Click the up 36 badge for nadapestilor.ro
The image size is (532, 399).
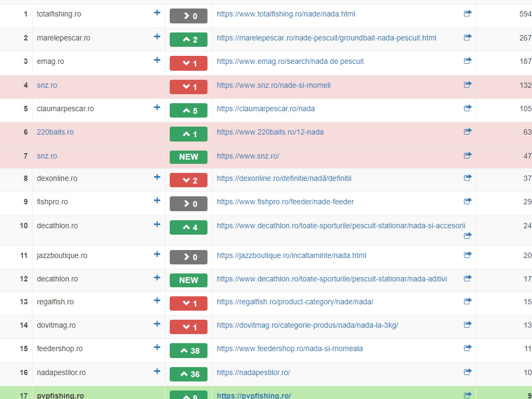(x=188, y=374)
